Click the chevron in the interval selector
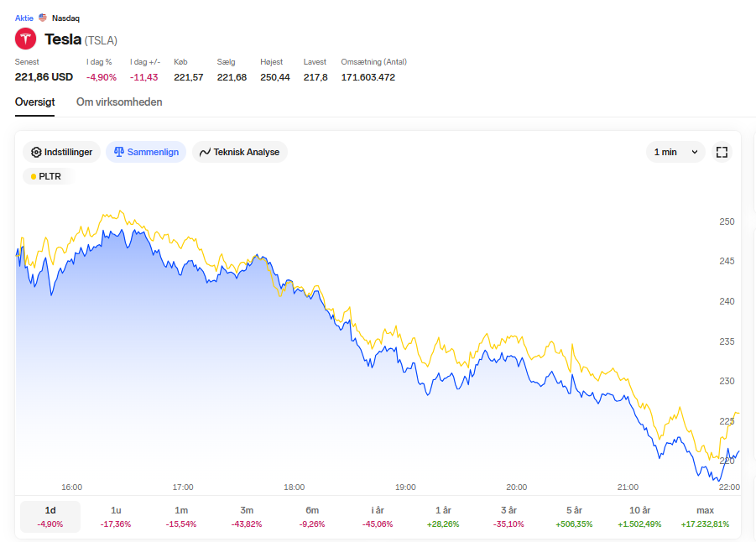Image resolution: width=756 pixels, height=542 pixels. pyautogui.click(x=695, y=152)
